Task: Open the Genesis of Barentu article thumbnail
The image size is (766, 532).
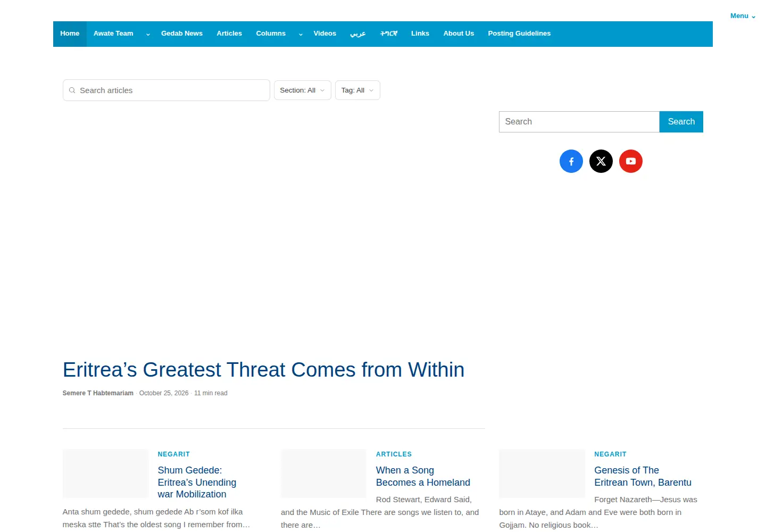Action: pyautogui.click(x=542, y=473)
